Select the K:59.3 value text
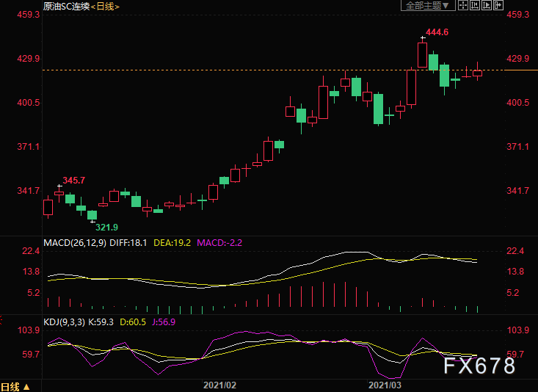 101,322
